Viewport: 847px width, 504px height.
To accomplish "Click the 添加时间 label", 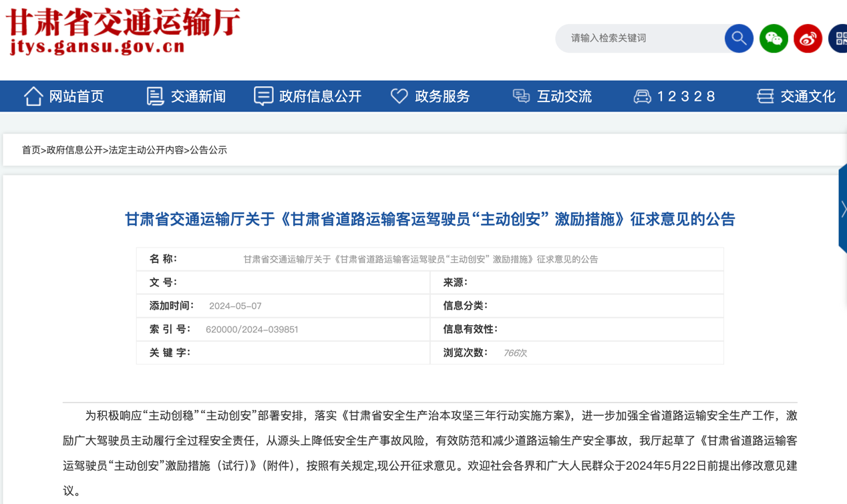I will coord(172,306).
